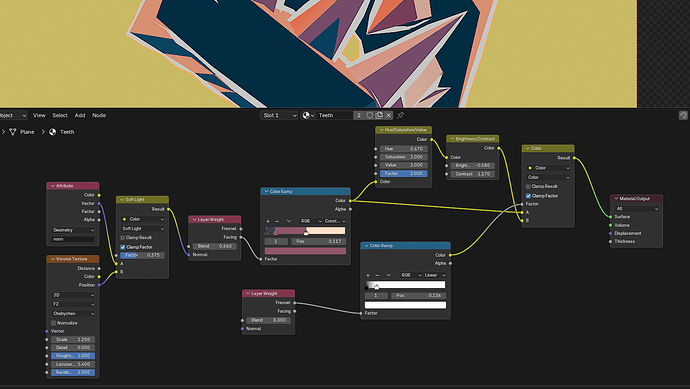Collapse the Voronoi Texture node
Screen dimensions: 690x389
pyautogui.click(x=53, y=259)
